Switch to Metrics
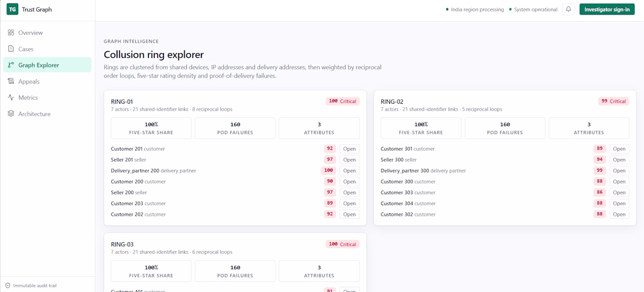This screenshot has height=292, width=644. pyautogui.click(x=47, y=97)
